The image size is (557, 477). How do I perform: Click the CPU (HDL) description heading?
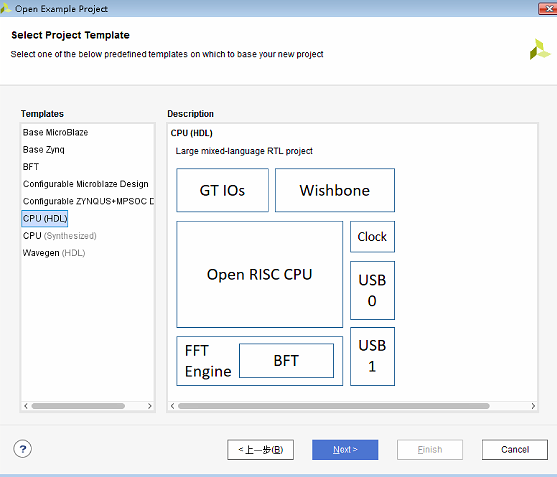pyautogui.click(x=191, y=133)
